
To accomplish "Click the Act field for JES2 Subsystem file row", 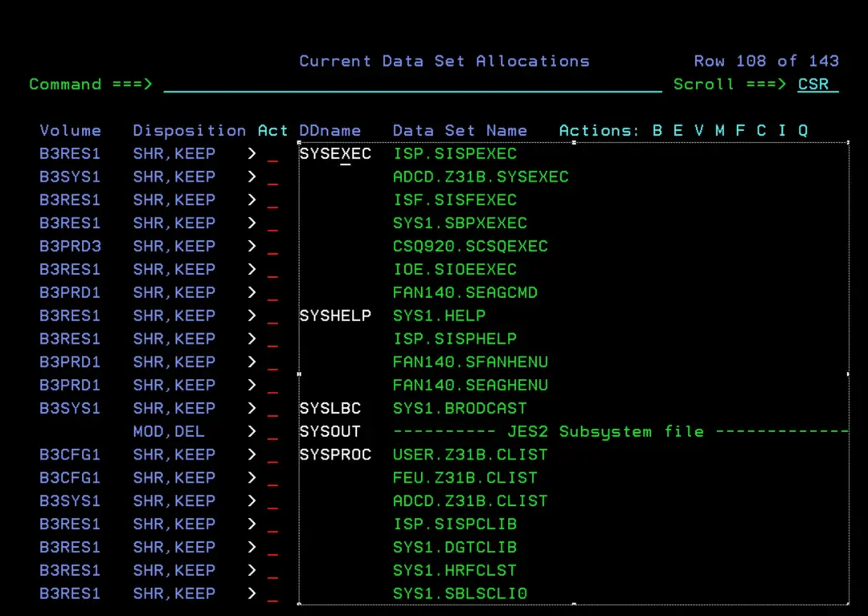I will 272,433.
